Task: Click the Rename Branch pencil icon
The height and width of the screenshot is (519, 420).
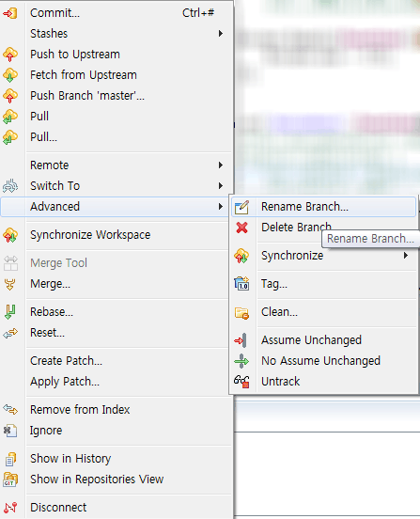Action: [x=241, y=207]
